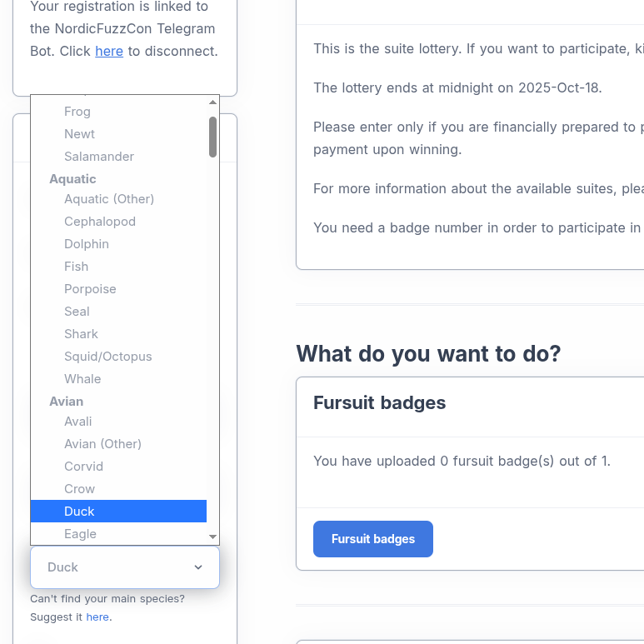The height and width of the screenshot is (644, 644).
Task: Select Avali under Avian
Action: (78, 422)
